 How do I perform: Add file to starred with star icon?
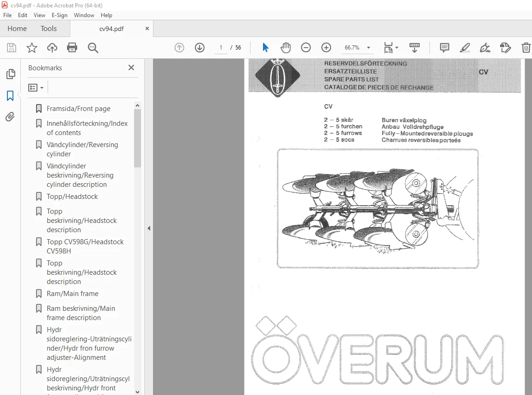coord(32,48)
